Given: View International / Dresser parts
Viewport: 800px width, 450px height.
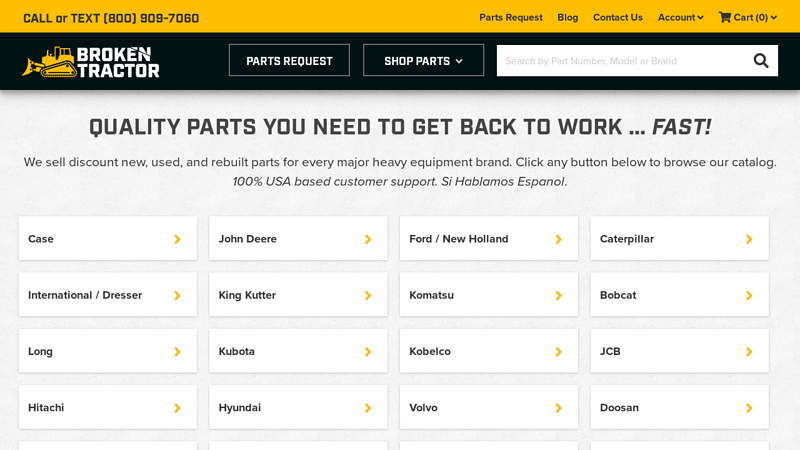Looking at the screenshot, I should point(107,296).
